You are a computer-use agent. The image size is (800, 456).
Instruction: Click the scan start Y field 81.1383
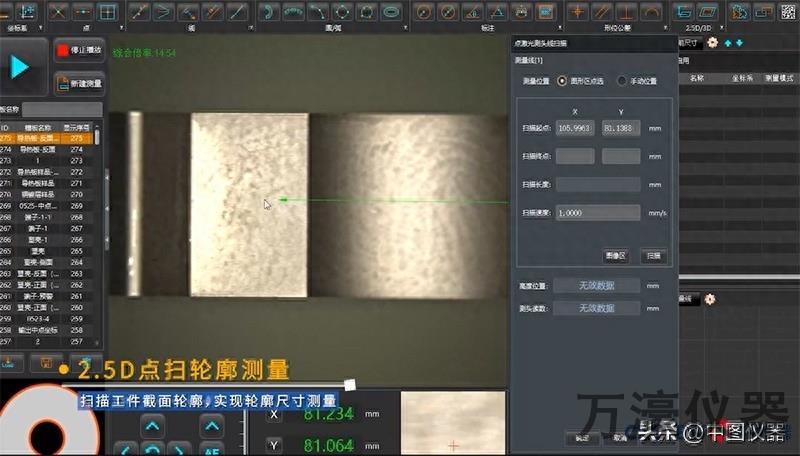click(621, 128)
